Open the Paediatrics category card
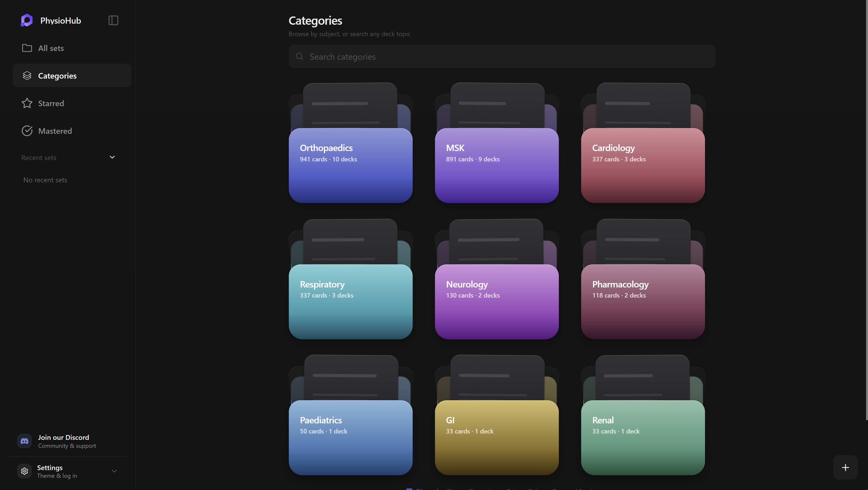Image resolution: width=868 pixels, height=490 pixels. click(x=350, y=438)
